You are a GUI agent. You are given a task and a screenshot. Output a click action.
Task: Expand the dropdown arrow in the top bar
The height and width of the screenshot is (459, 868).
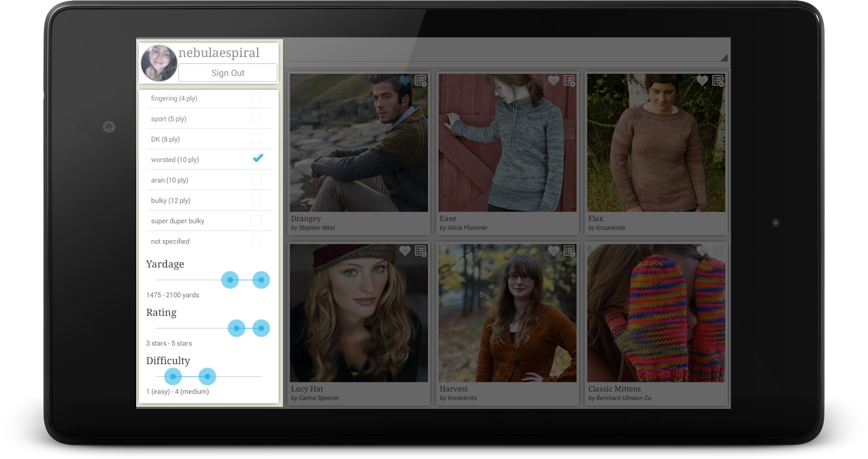click(724, 58)
